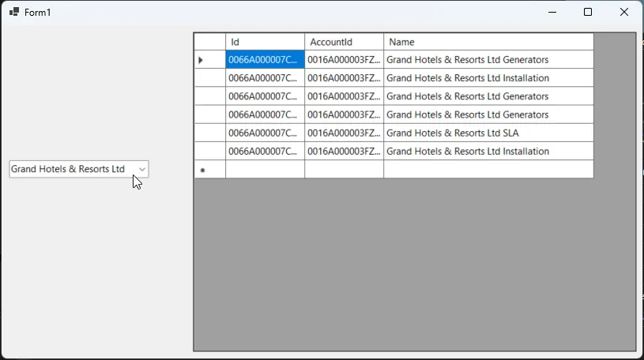This screenshot has height=360, width=644.
Task: Click the Form1 application icon in title bar
Action: 13,12
